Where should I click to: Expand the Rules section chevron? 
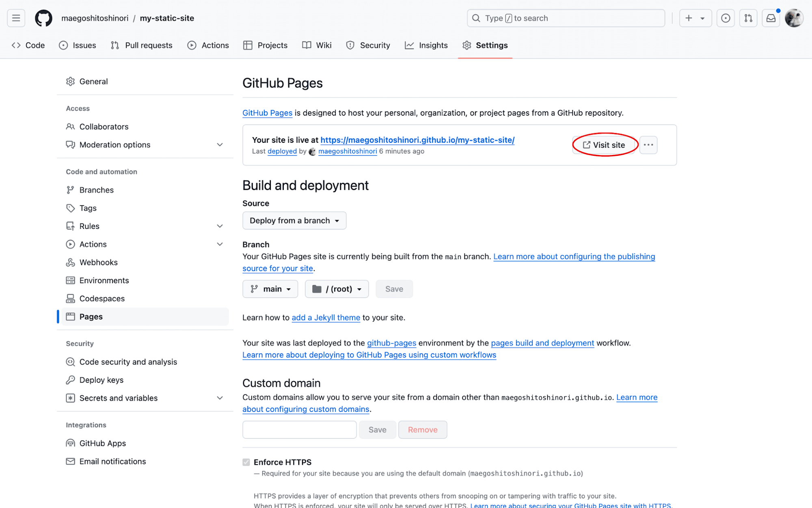[x=220, y=226]
